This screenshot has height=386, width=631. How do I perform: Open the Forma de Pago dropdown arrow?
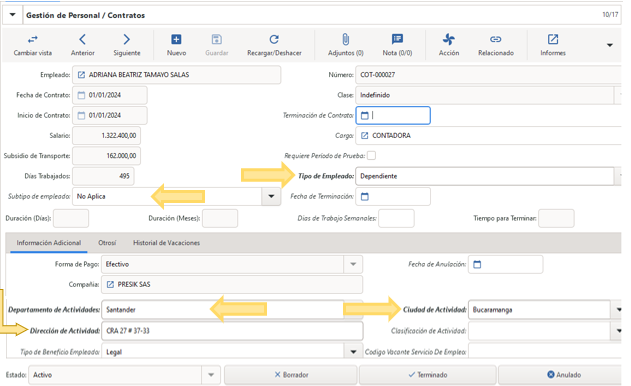353,264
